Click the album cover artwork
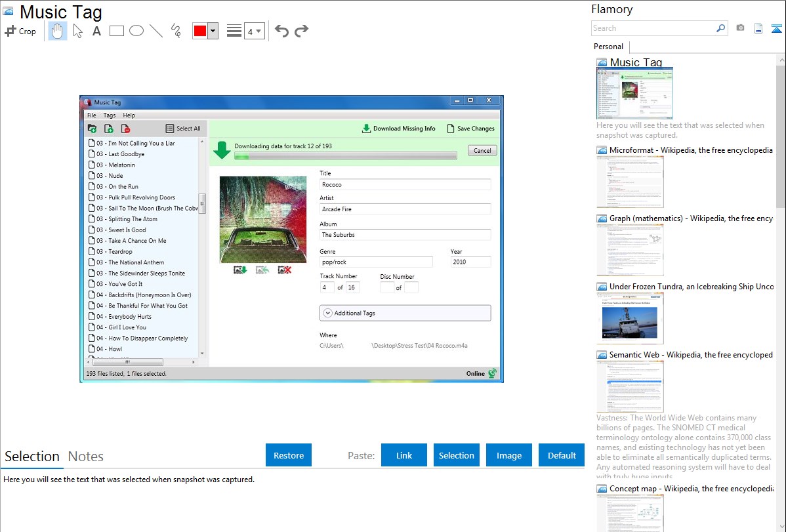 point(263,219)
